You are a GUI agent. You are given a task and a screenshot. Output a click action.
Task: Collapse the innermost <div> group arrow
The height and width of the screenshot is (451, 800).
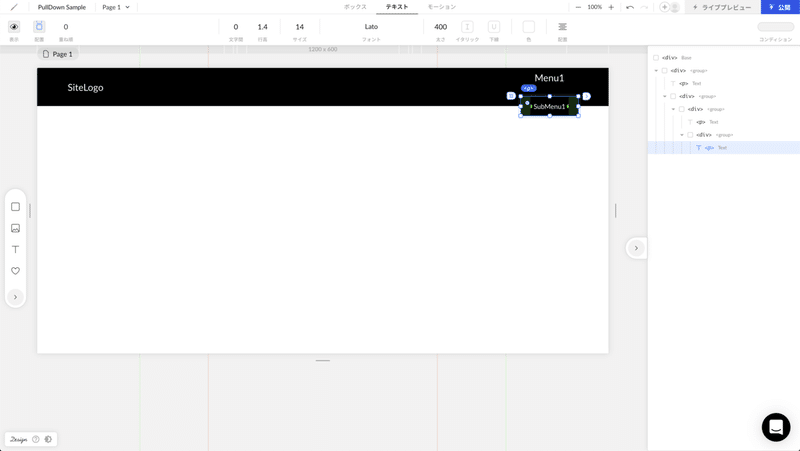pos(682,135)
